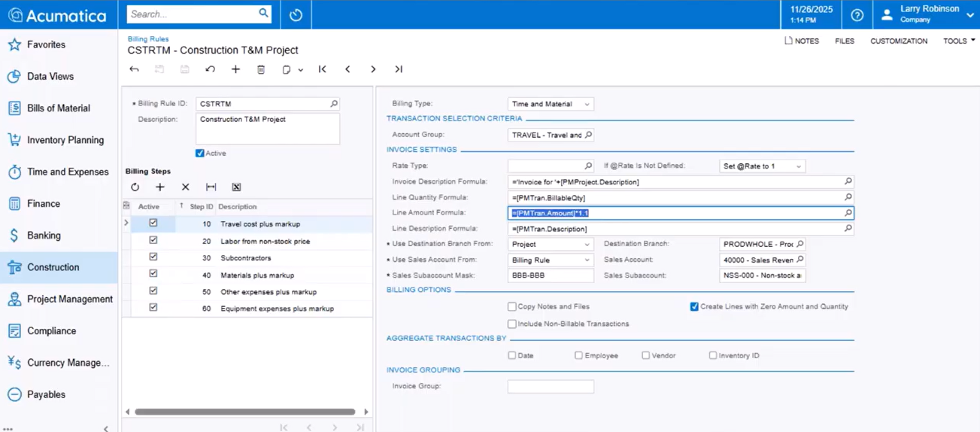Viewport: 980px width, 432px height.
Task: Open lookup for Line Amount Formula
Action: point(848,213)
